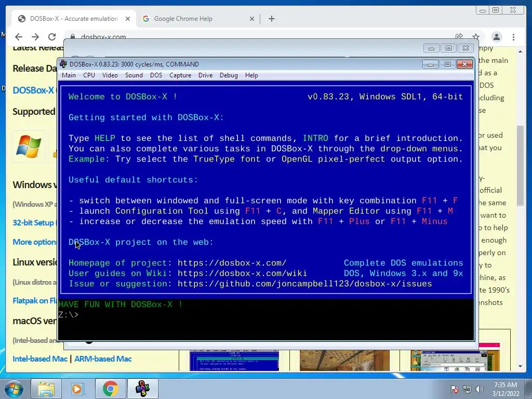Maximize the DOSBox-X window
Viewport: 532px width, 399px height.
(447, 64)
